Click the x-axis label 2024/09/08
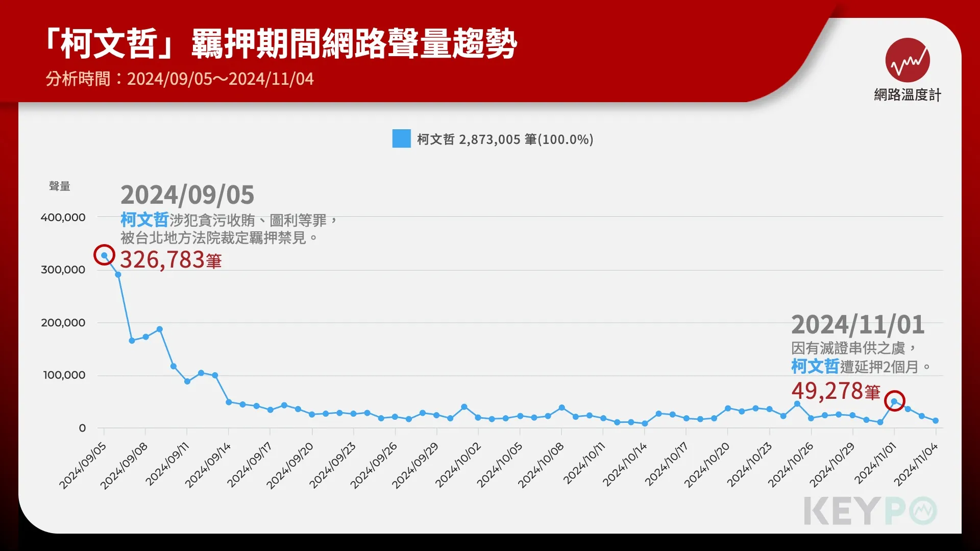This screenshot has width=980, height=551. (x=124, y=466)
